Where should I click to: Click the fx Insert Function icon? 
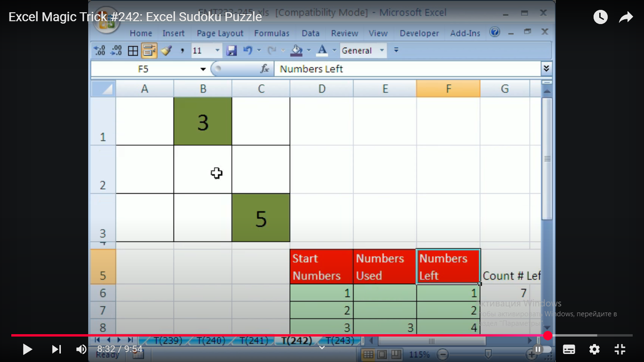(265, 69)
